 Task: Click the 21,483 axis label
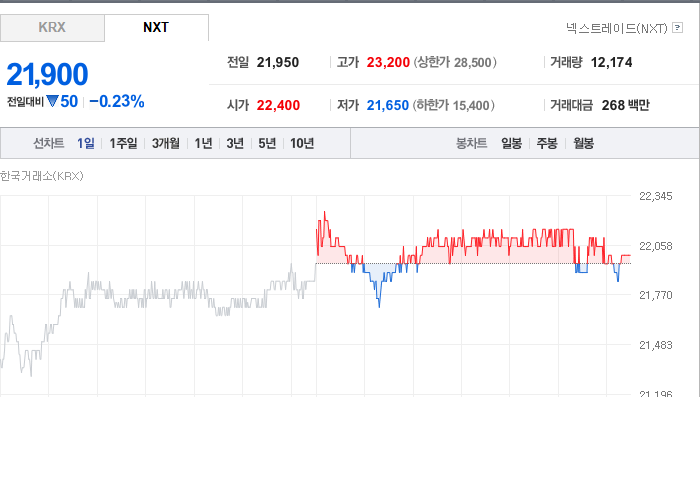pyautogui.click(x=655, y=345)
